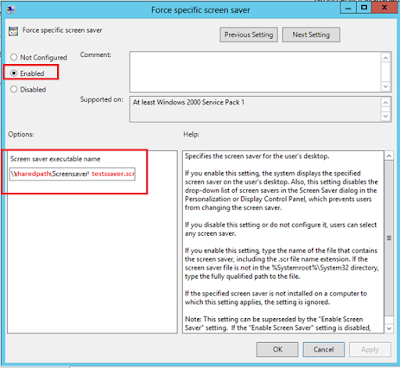This screenshot has width=400, height=368.
Task: Maximize the Force specific screen saver window
Action: tap(364, 8)
